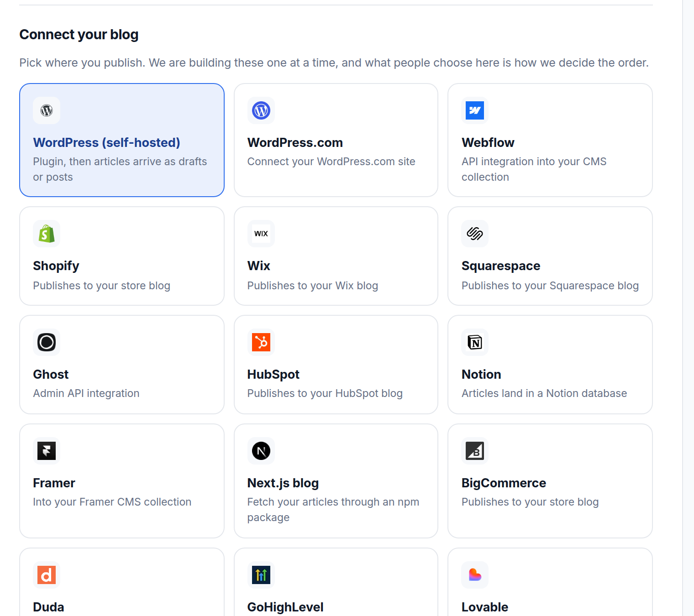Click the BigCommerce logo icon

(x=475, y=451)
